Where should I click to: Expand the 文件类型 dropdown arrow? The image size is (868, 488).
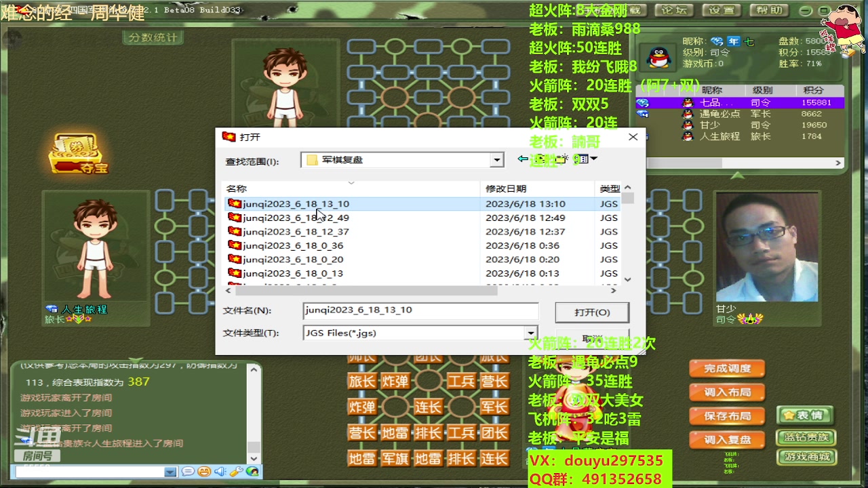click(x=531, y=333)
